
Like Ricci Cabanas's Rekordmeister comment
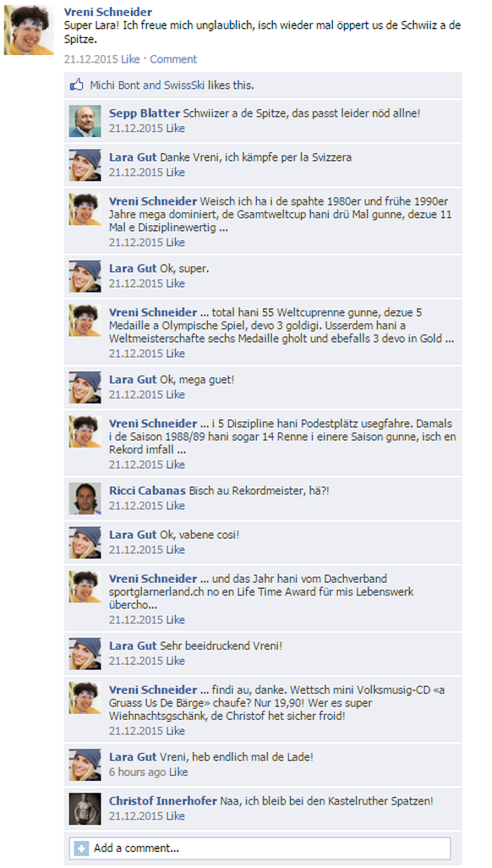coord(176,505)
